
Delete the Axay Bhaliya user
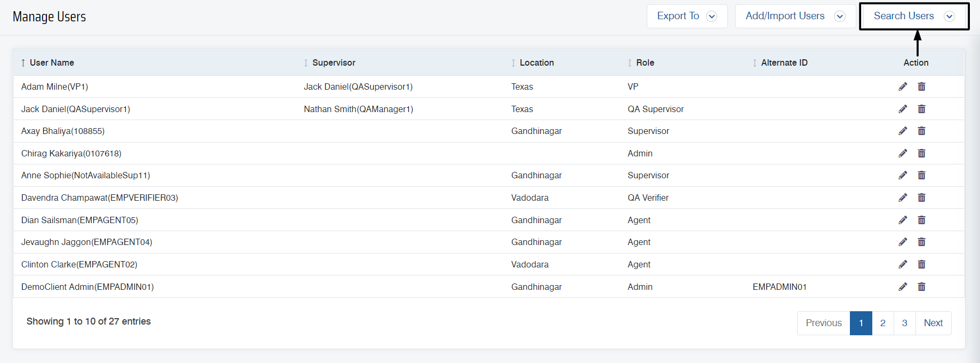(x=921, y=131)
